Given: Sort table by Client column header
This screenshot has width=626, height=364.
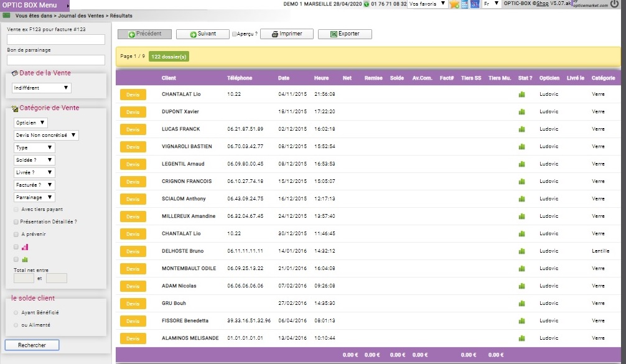Looking at the screenshot, I should pyautogui.click(x=169, y=78).
